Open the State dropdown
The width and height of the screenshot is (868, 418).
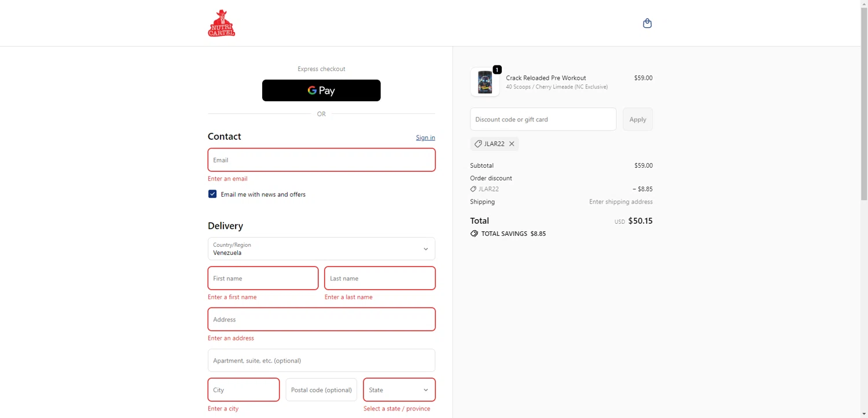click(x=399, y=390)
